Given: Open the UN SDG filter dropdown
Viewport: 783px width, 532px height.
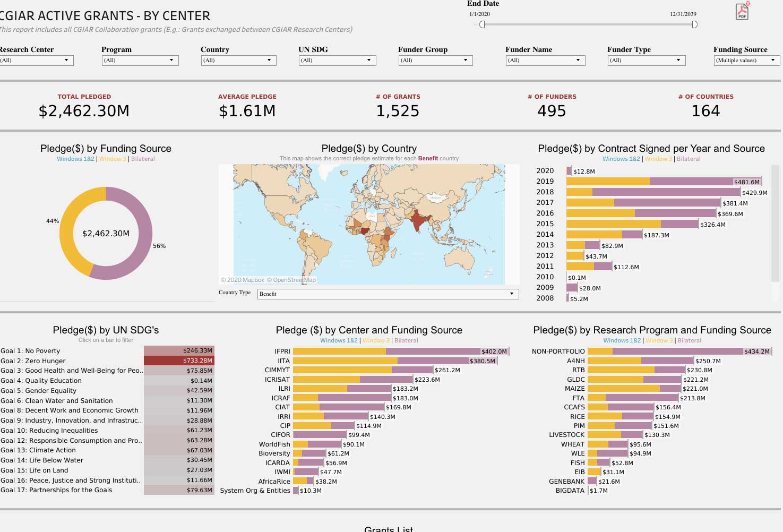Looking at the screenshot, I should pyautogui.click(x=369, y=60).
